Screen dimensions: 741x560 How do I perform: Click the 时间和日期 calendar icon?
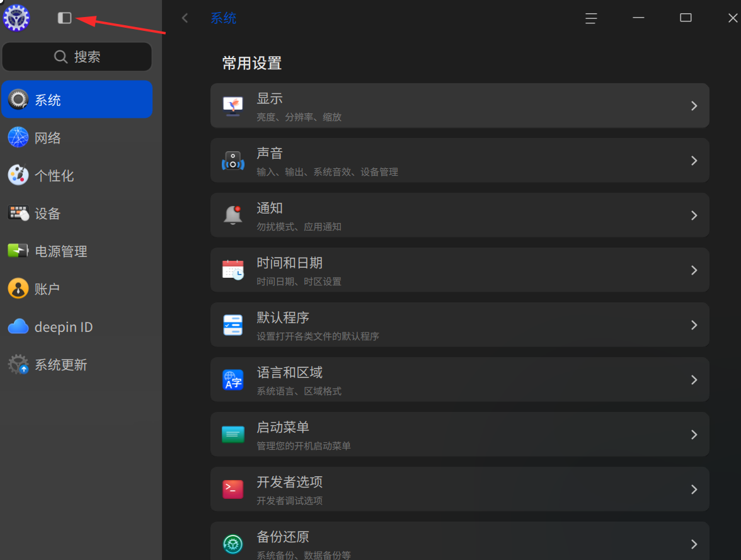[233, 270]
